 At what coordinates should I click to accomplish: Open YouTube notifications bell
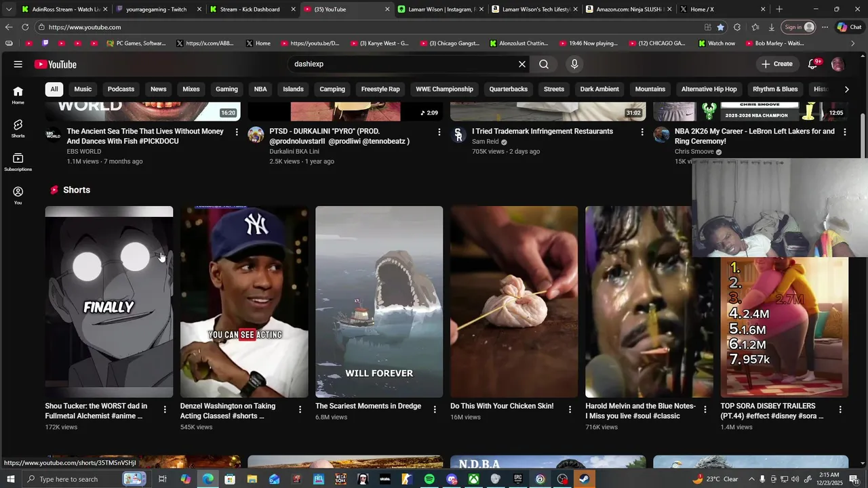(813, 64)
